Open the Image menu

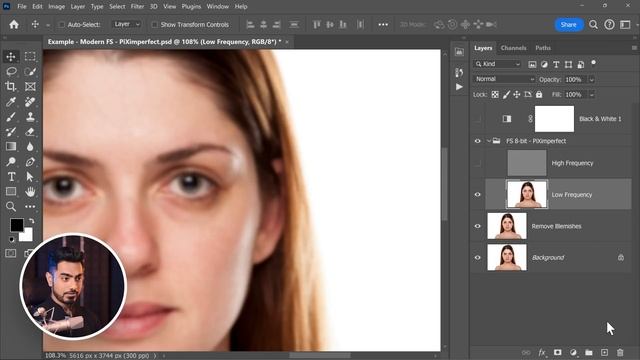click(x=56, y=7)
